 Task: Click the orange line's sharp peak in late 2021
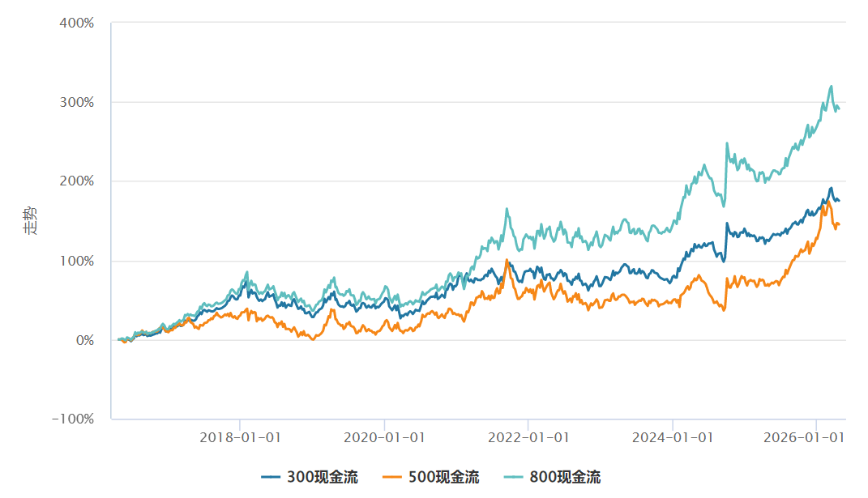(x=507, y=260)
